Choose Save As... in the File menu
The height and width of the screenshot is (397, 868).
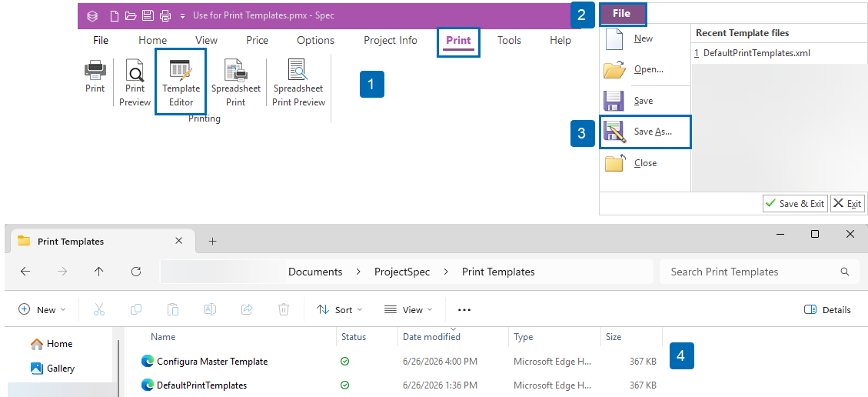645,132
